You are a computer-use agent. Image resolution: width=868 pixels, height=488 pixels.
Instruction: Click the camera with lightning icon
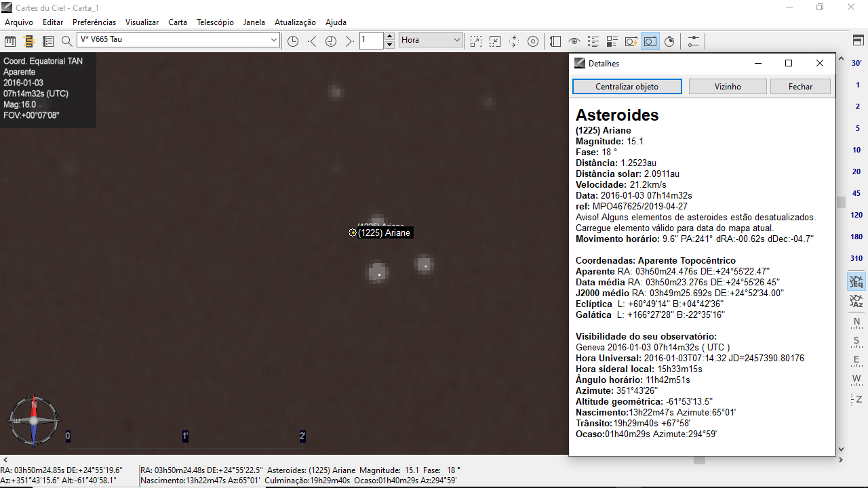click(x=631, y=41)
